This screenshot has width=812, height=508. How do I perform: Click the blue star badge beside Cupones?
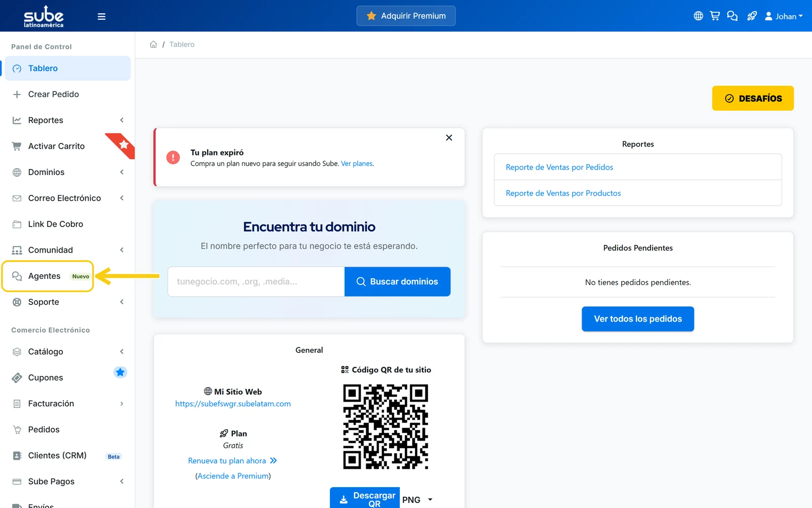tap(120, 372)
